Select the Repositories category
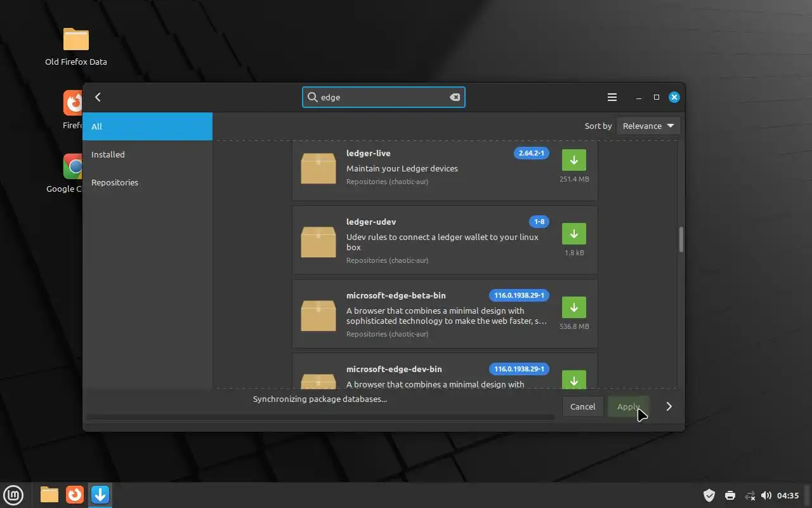The width and height of the screenshot is (812, 508). [x=148, y=182]
